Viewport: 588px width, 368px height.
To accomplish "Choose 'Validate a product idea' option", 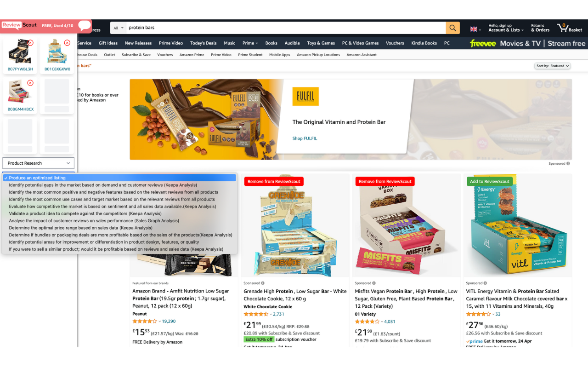I will coord(85,213).
